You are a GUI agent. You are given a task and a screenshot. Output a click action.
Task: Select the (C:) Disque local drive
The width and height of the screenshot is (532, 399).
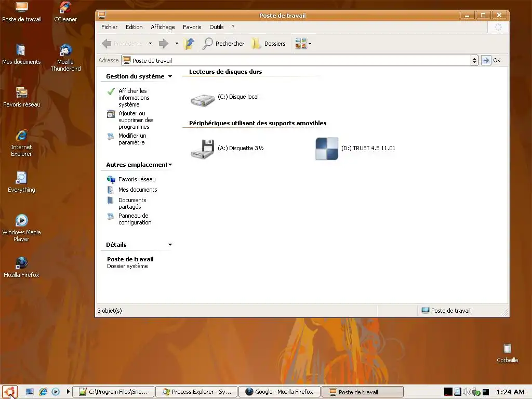point(224,99)
